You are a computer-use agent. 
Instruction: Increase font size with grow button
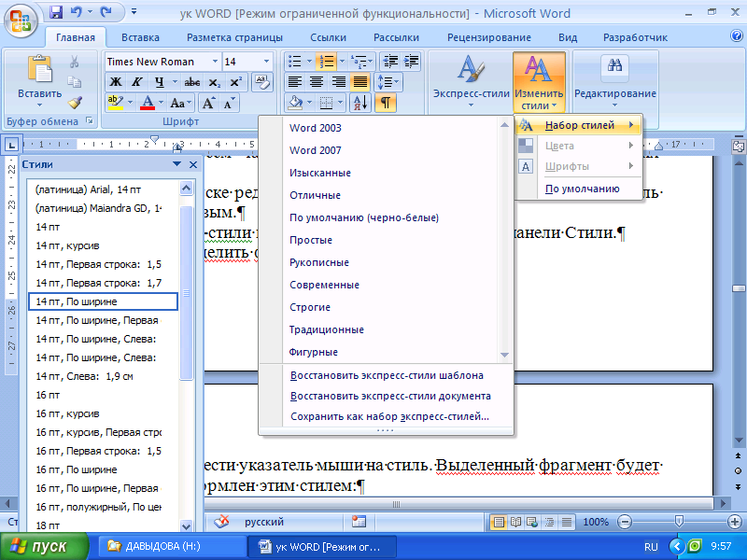point(208,103)
